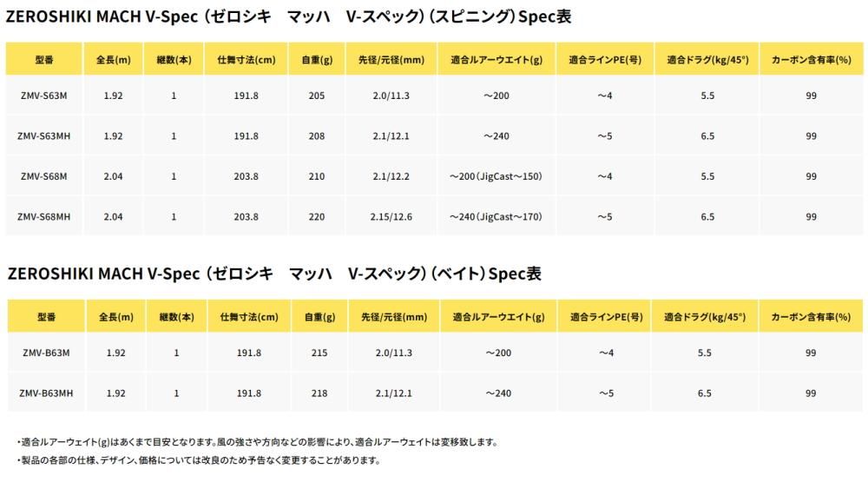Click the ～200(JigCast～150) lure weight cell
This screenshot has width=868, height=489.
click(x=496, y=176)
